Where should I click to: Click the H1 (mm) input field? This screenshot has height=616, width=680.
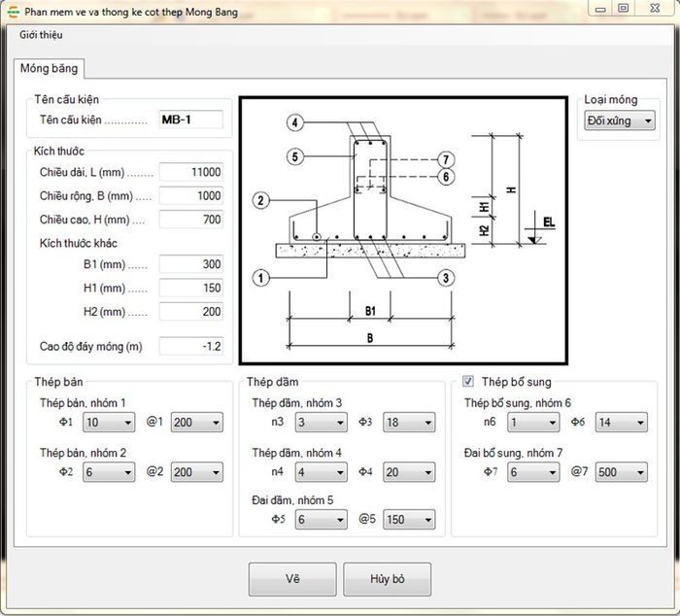pyautogui.click(x=191, y=288)
